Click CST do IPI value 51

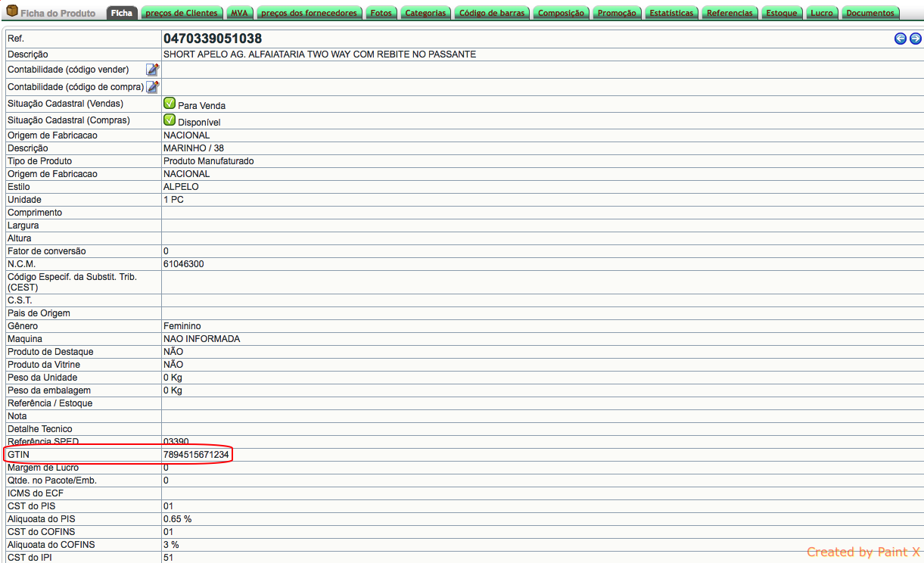tap(168, 558)
